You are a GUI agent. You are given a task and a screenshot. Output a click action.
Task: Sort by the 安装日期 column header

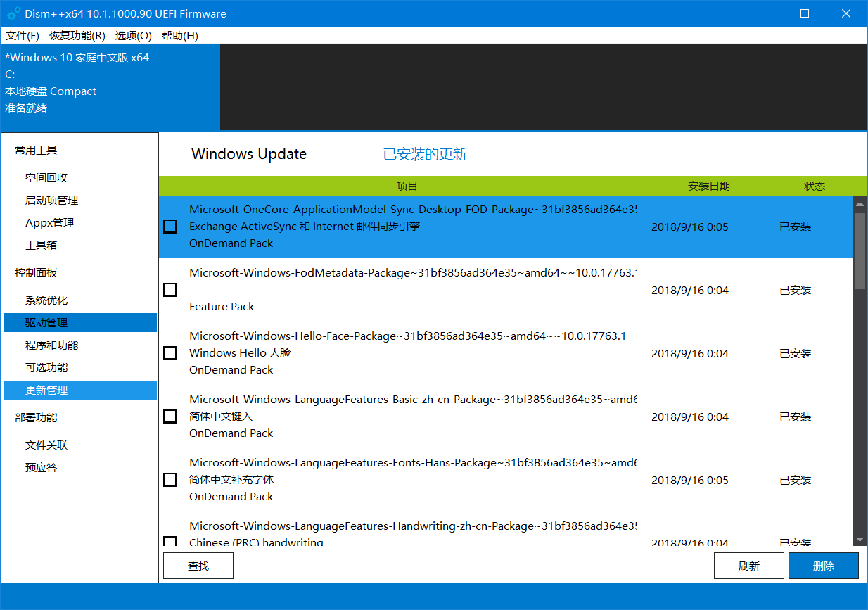click(709, 186)
